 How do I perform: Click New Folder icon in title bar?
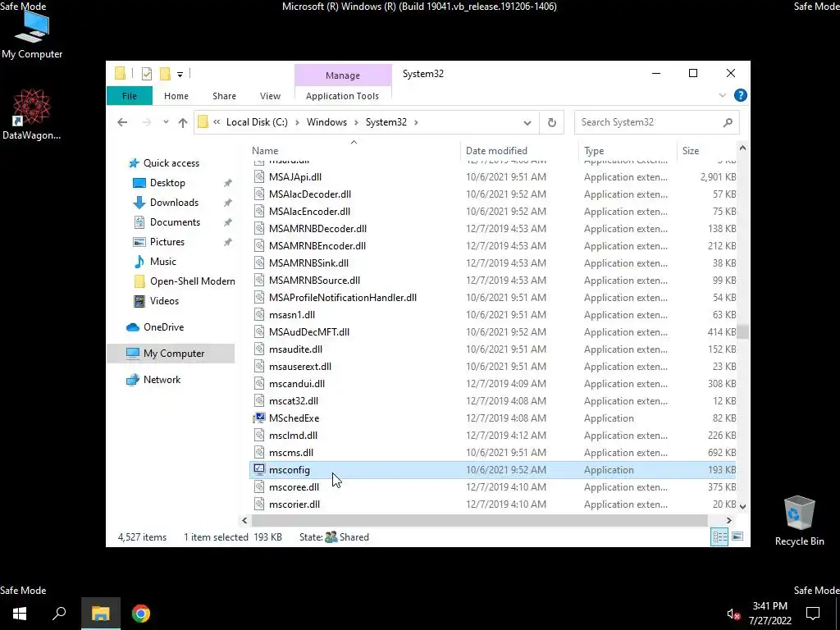click(x=165, y=74)
